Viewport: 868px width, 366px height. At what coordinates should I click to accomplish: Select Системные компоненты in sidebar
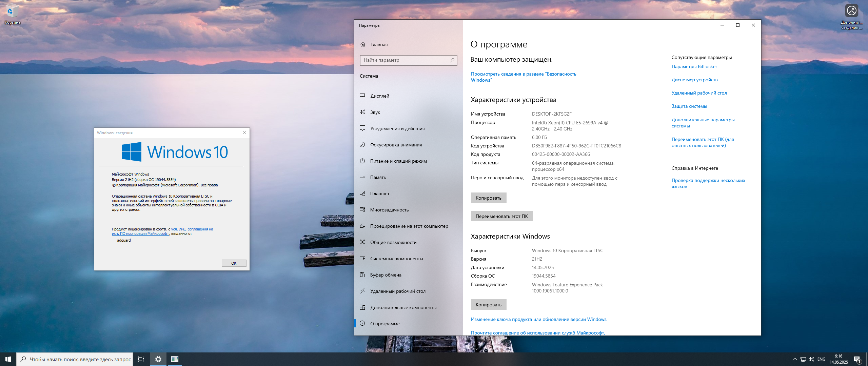click(408, 259)
